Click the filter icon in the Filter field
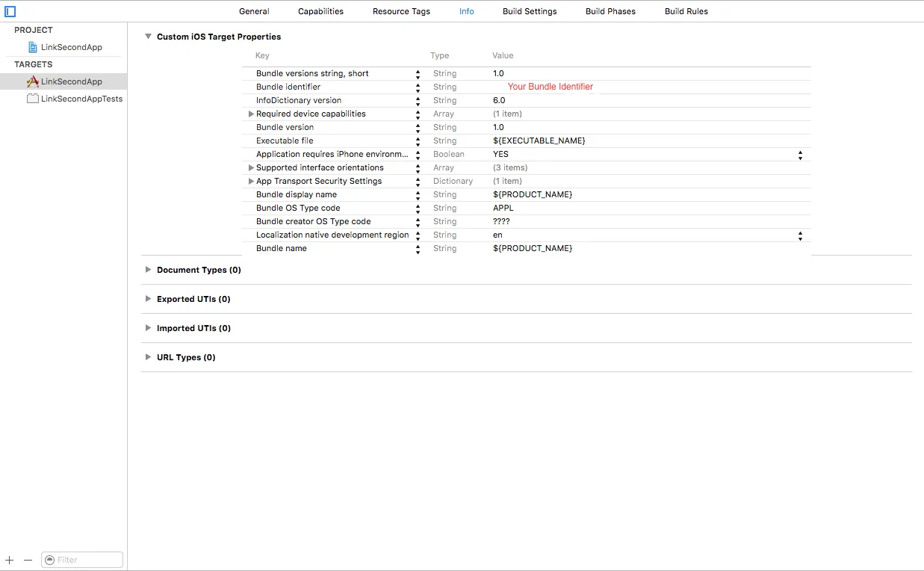This screenshot has height=571, width=924. (49, 560)
